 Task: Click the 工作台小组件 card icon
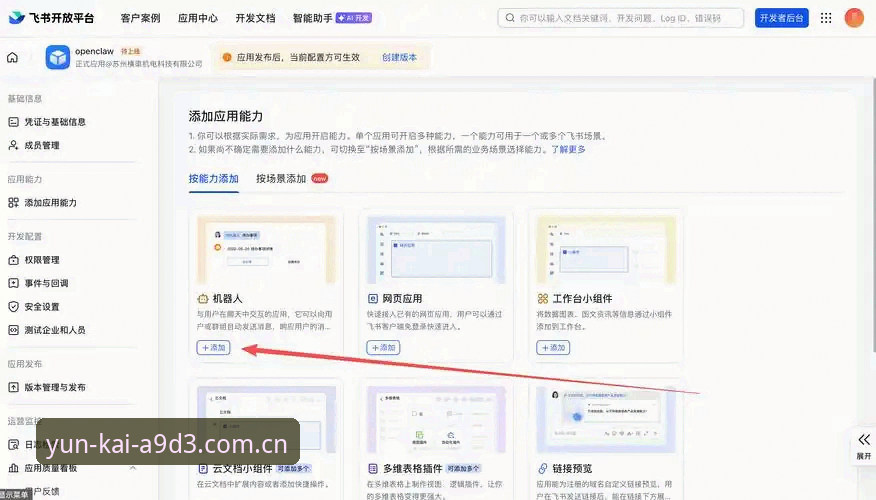coord(542,299)
